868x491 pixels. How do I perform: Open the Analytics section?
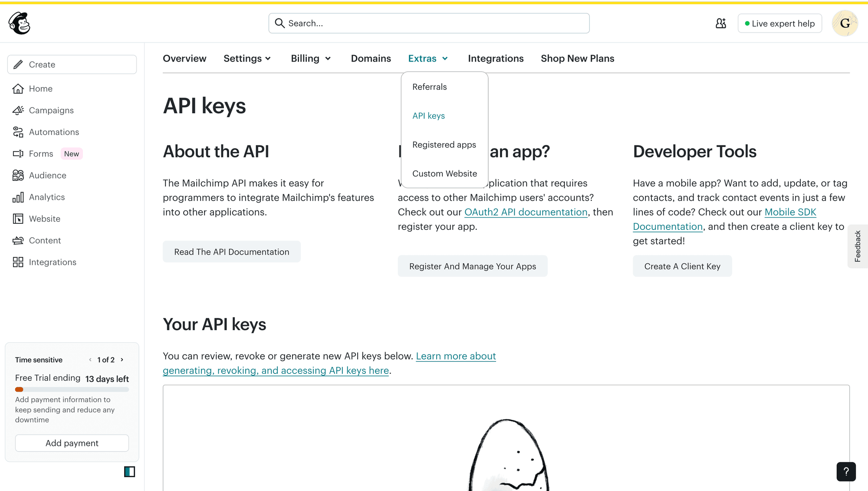[46, 197]
